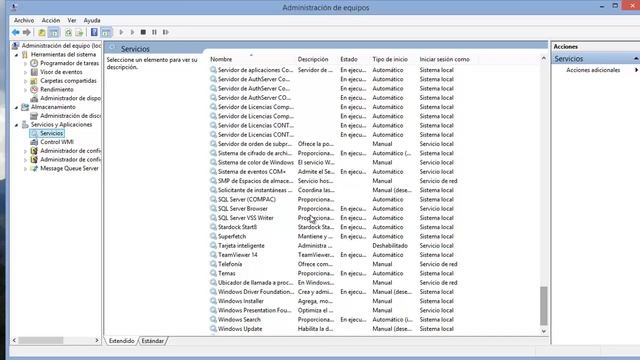Select the SQL Server VSS Writer service
This screenshot has height=360, width=640.
(x=333, y=218)
